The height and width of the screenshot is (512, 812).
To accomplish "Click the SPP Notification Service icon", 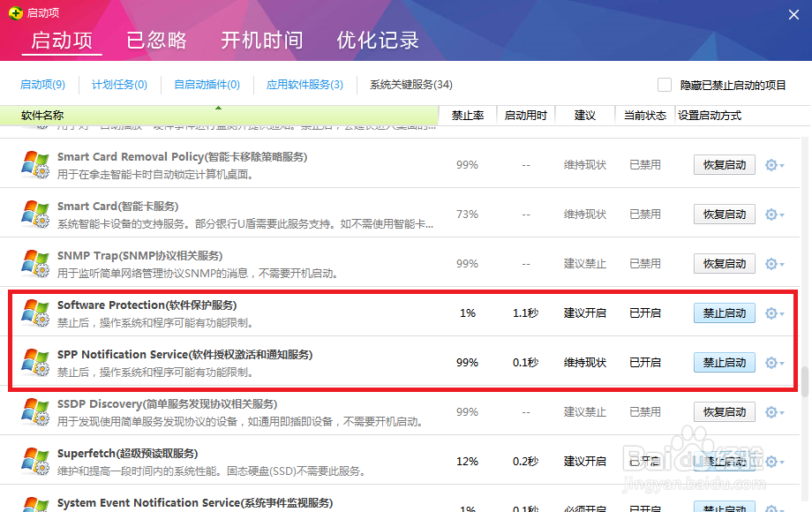I will coord(35,363).
